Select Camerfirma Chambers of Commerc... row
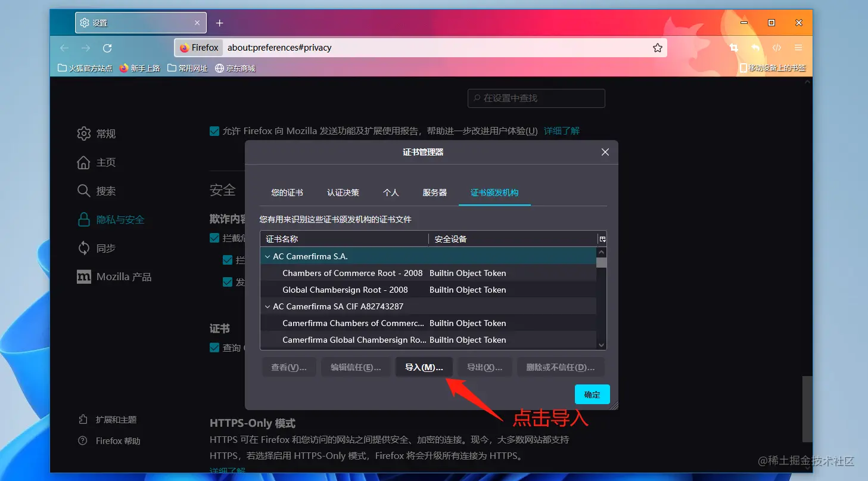The width and height of the screenshot is (868, 481). click(x=428, y=323)
